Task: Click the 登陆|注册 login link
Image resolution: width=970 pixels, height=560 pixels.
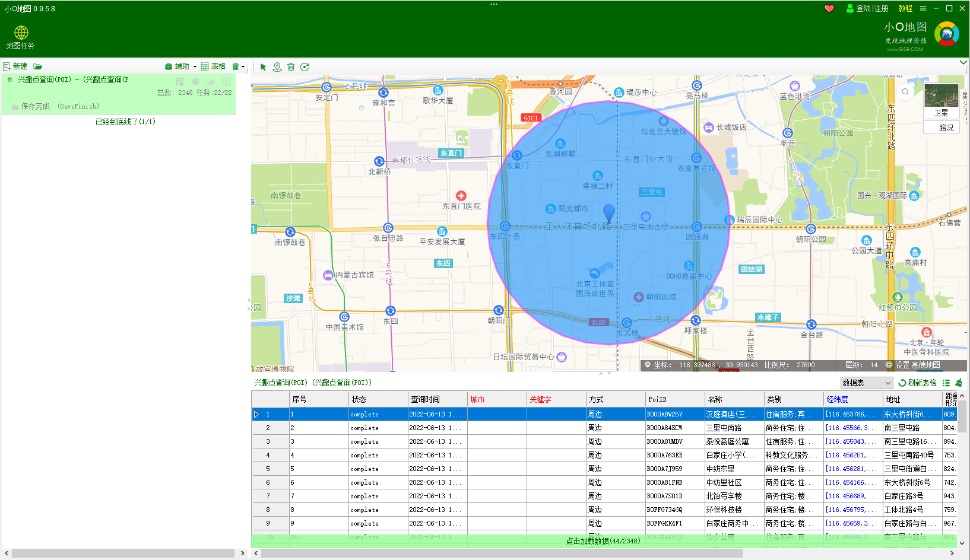Action: (x=871, y=8)
